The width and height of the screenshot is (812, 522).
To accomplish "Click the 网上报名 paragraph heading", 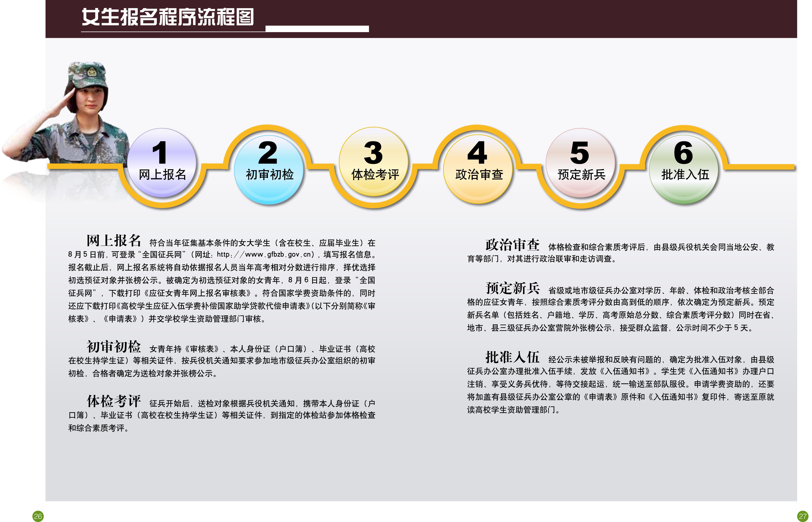I will click(x=114, y=241).
